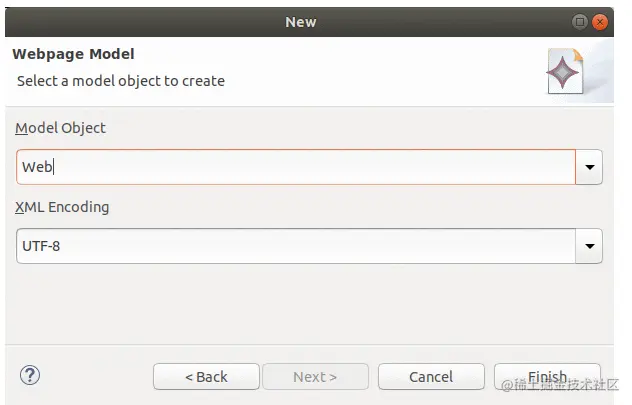Image resolution: width=632 pixels, height=405 pixels.
Task: Go back with the Back button
Action: click(206, 377)
